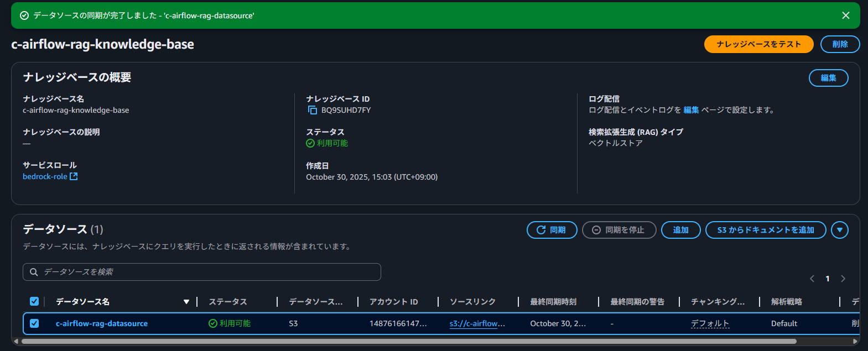Click the 最終同期の警告 column header
Viewport: 868px width, 351px height.
coord(637,302)
